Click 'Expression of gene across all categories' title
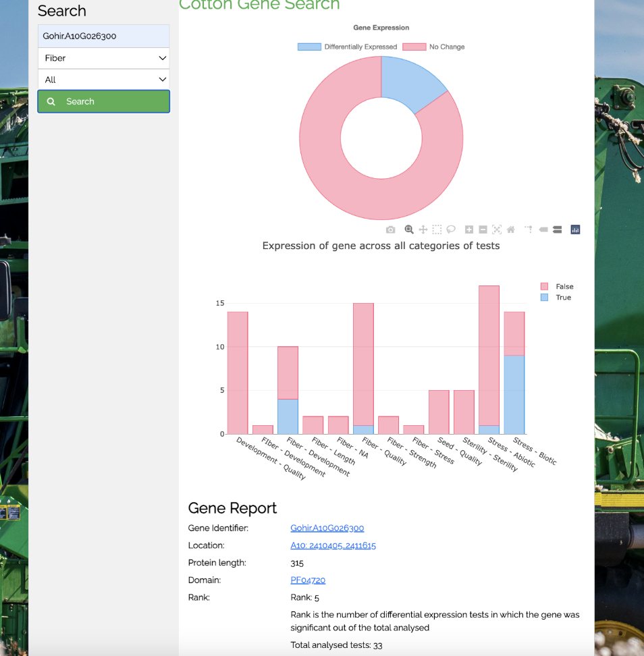This screenshot has width=644, height=656. [381, 246]
